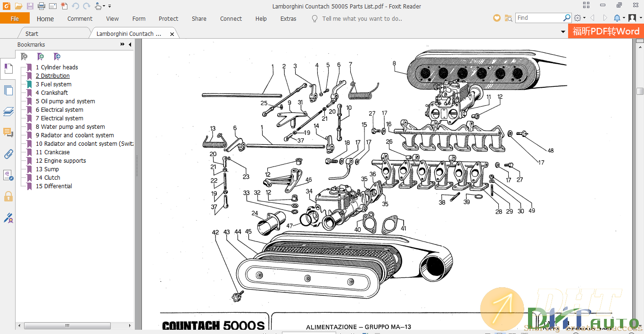Open the View ribbon tab
644x334 pixels.
pos(112,19)
